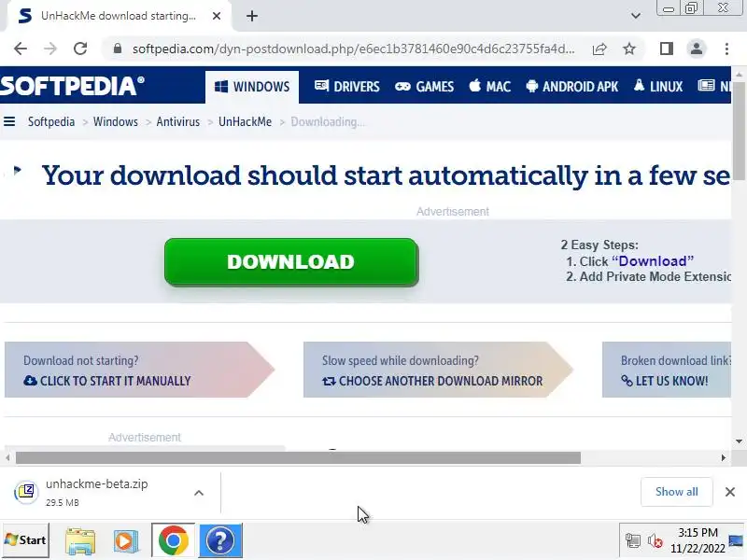Open the Games category

(425, 87)
